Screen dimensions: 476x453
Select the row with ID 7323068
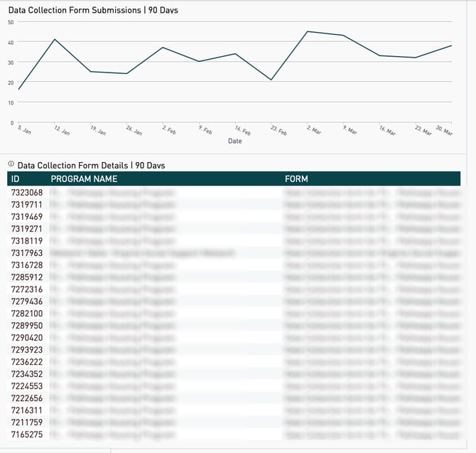click(x=27, y=193)
